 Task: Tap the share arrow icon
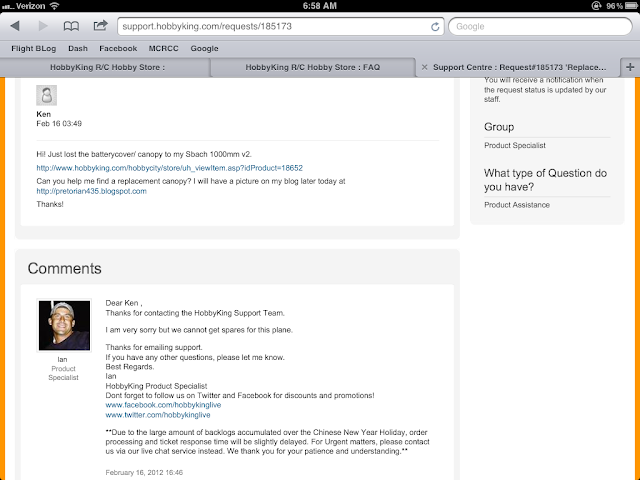point(100,25)
